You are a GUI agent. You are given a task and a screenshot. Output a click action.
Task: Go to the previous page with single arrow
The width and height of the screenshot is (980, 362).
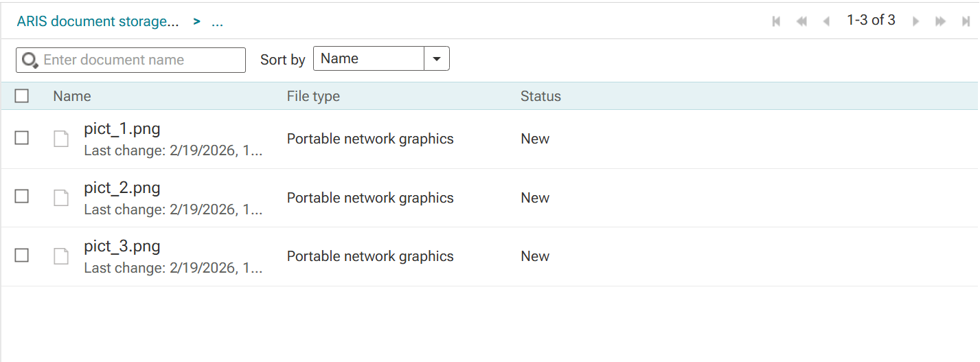click(x=826, y=21)
